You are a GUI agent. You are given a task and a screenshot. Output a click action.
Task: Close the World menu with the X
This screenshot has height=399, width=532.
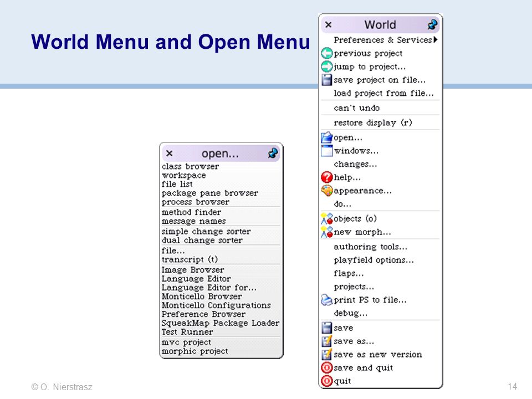coord(328,25)
